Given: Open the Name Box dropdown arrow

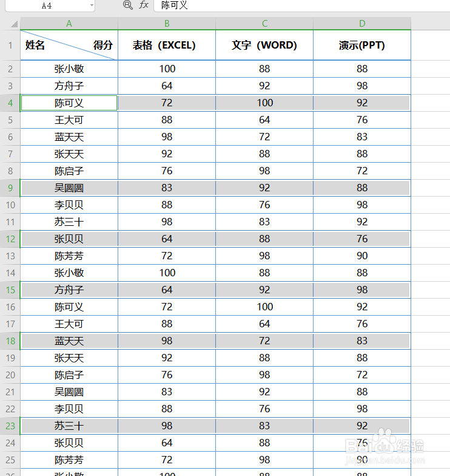Looking at the screenshot, I should [x=92, y=5].
